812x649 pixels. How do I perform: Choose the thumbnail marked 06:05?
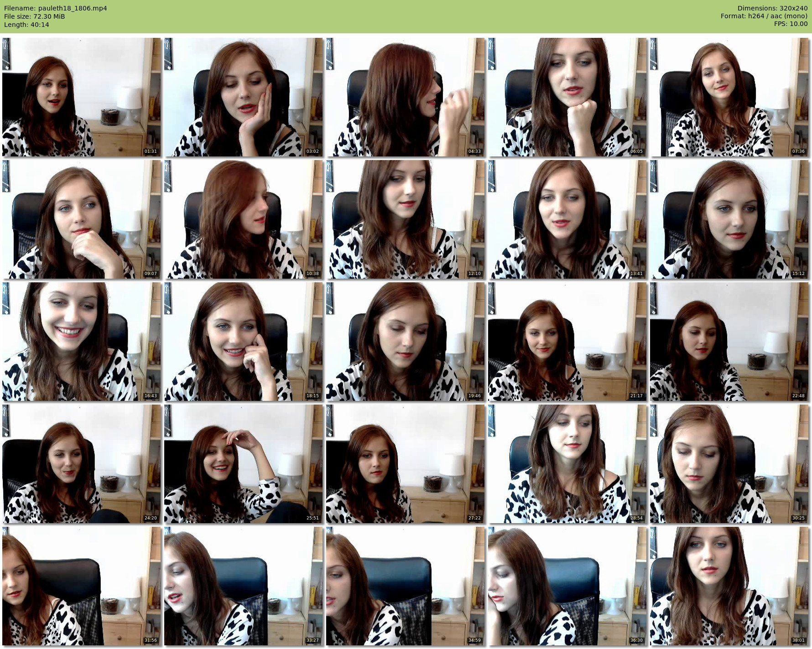567,97
